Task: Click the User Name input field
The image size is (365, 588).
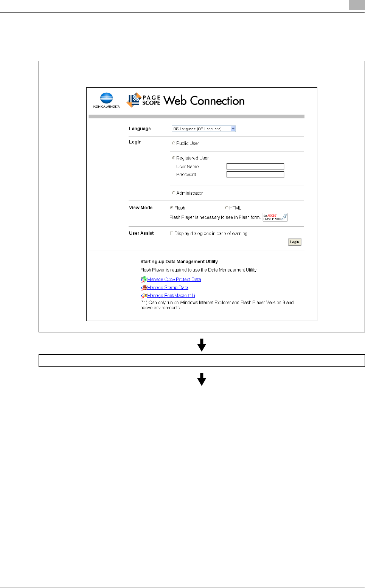Action: (x=255, y=166)
